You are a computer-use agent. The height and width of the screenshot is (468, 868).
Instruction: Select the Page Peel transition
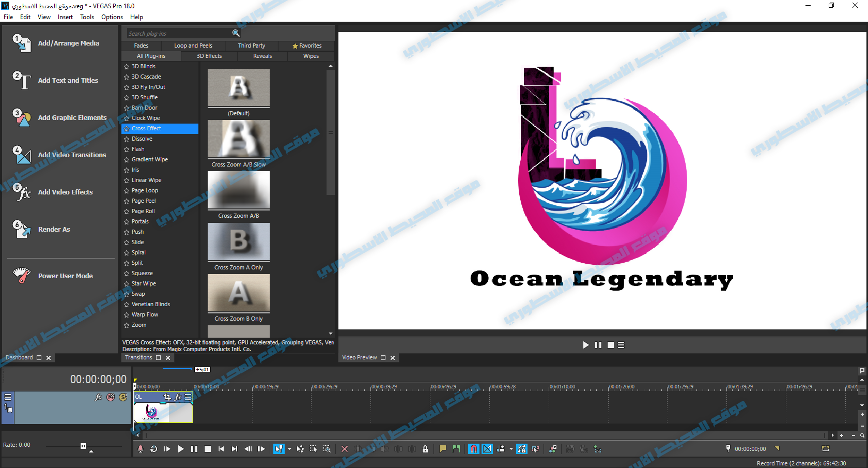(144, 201)
